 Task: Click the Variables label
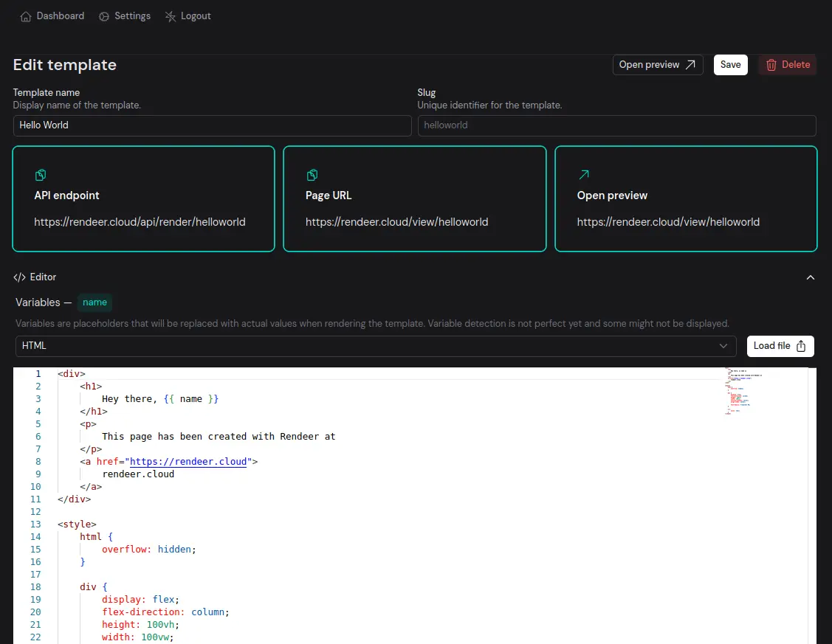pyautogui.click(x=38, y=302)
